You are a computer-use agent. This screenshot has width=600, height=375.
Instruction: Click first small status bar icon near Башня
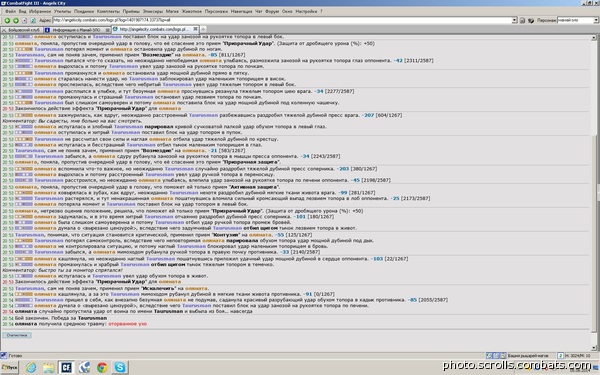click(489, 356)
